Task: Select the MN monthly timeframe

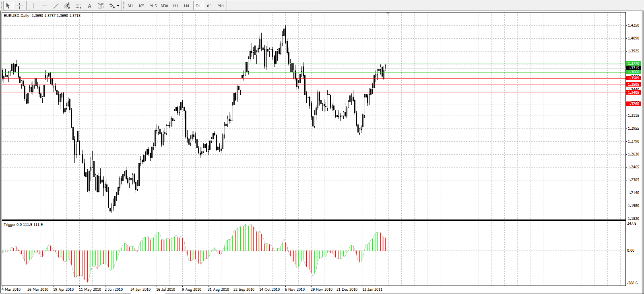Action: [x=221, y=6]
